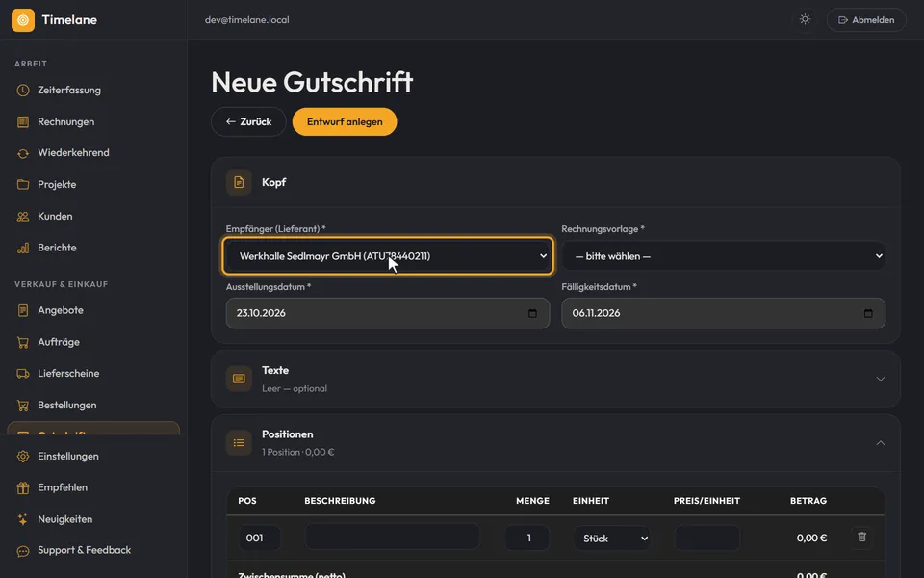This screenshot has width=924, height=578.
Task: Click the Projekte folder icon
Action: (23, 185)
